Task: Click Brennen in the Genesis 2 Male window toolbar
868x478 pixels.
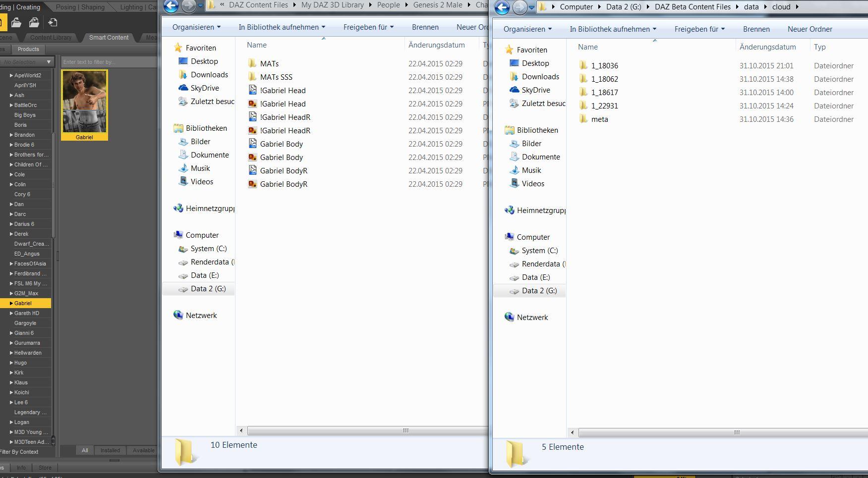Action: click(425, 27)
